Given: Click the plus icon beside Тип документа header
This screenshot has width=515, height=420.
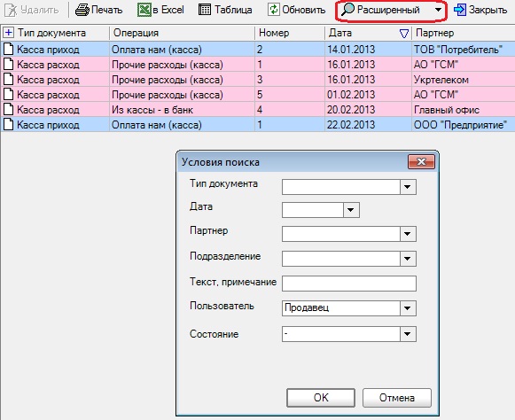Looking at the screenshot, I should click(x=8, y=33).
